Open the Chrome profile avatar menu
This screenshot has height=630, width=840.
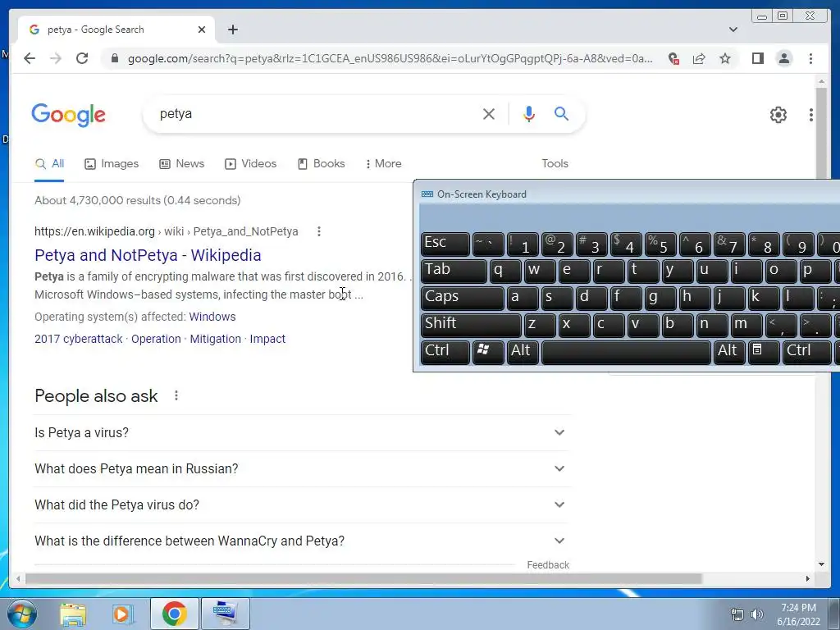(x=783, y=58)
